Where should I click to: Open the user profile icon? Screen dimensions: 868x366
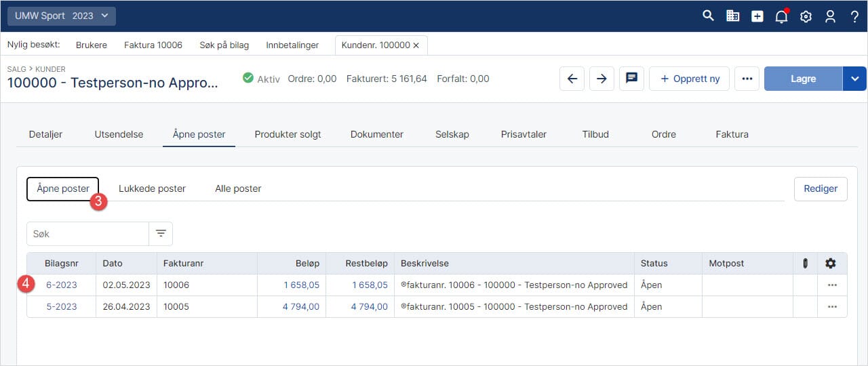pos(830,17)
